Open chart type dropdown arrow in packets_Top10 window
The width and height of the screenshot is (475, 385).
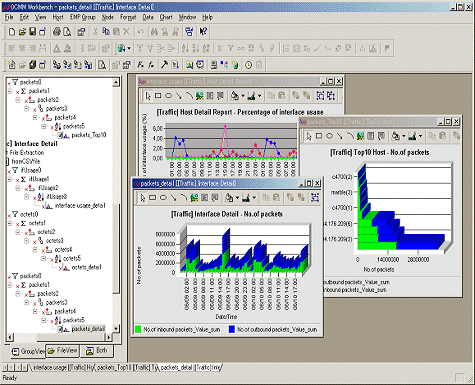click(420, 136)
